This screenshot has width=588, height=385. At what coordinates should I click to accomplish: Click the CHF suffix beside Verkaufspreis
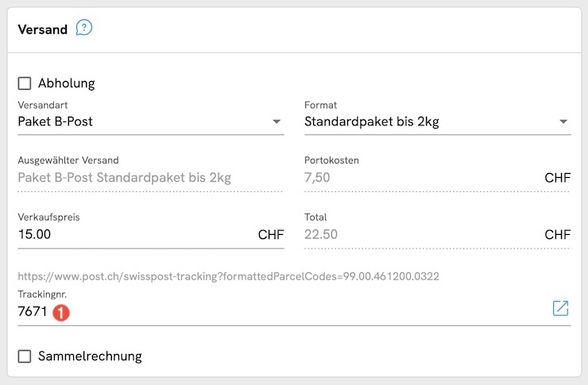(271, 234)
